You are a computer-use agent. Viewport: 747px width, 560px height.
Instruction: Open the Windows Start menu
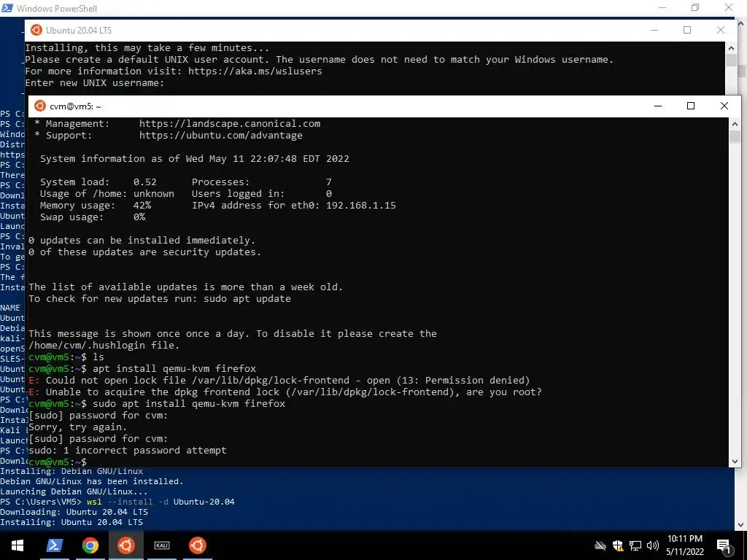(18, 545)
